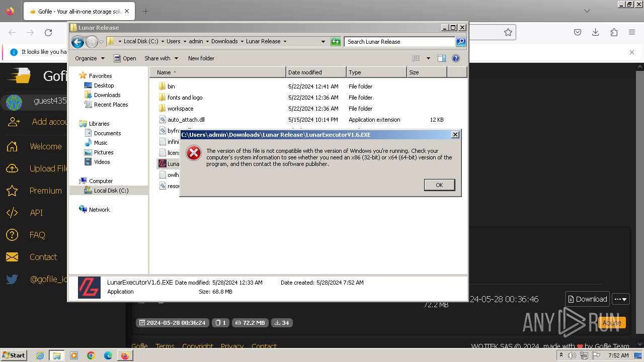Sort by the Size column header
644x362 pixels.
pos(427,72)
